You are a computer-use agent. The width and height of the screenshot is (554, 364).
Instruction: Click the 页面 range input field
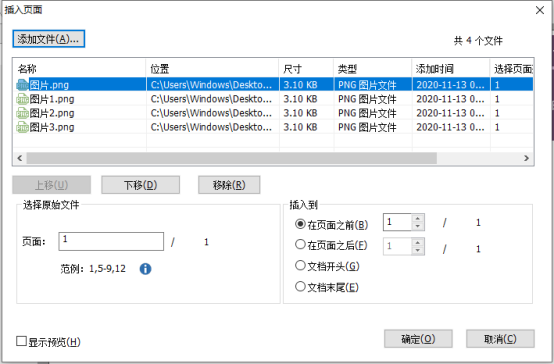[x=111, y=241]
